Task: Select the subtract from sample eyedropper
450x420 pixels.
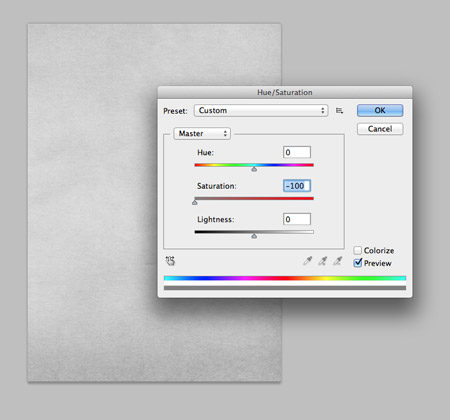Action: pyautogui.click(x=338, y=261)
